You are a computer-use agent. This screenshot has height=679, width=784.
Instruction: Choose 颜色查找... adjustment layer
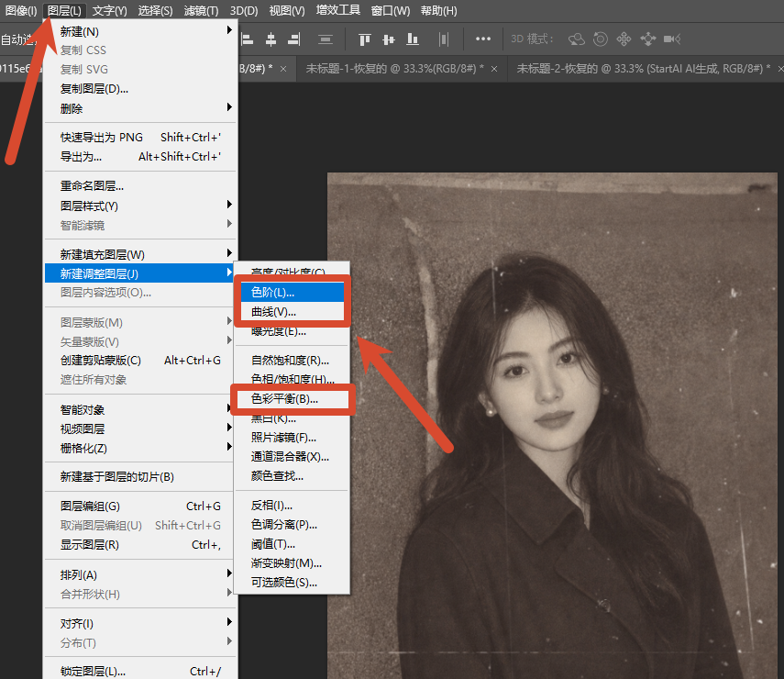coord(293,476)
